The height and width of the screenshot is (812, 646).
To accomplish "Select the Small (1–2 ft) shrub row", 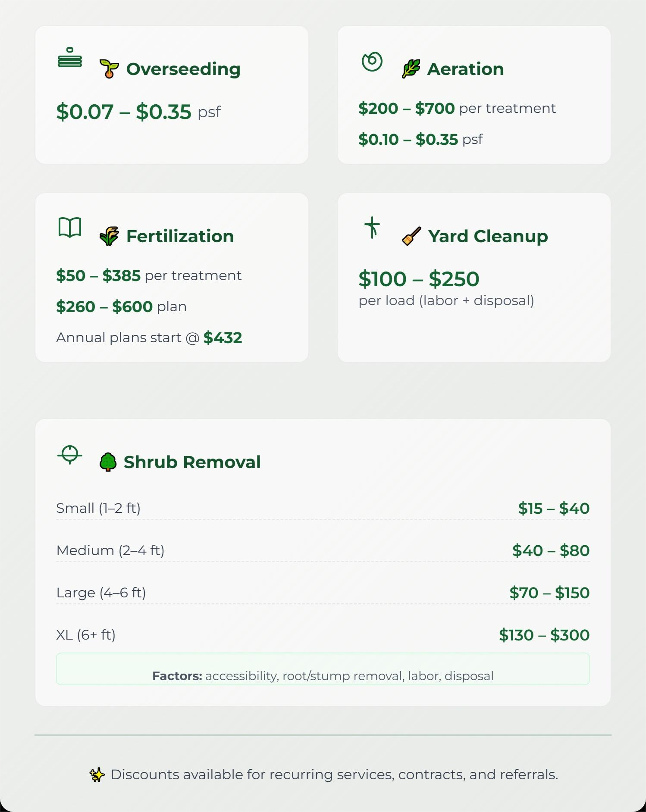I will pos(323,508).
